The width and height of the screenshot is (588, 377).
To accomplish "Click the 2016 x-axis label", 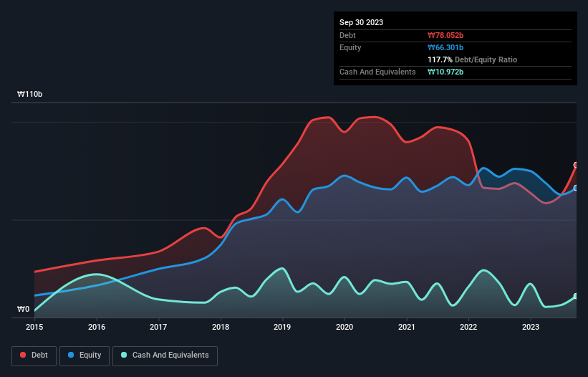I will point(97,327).
